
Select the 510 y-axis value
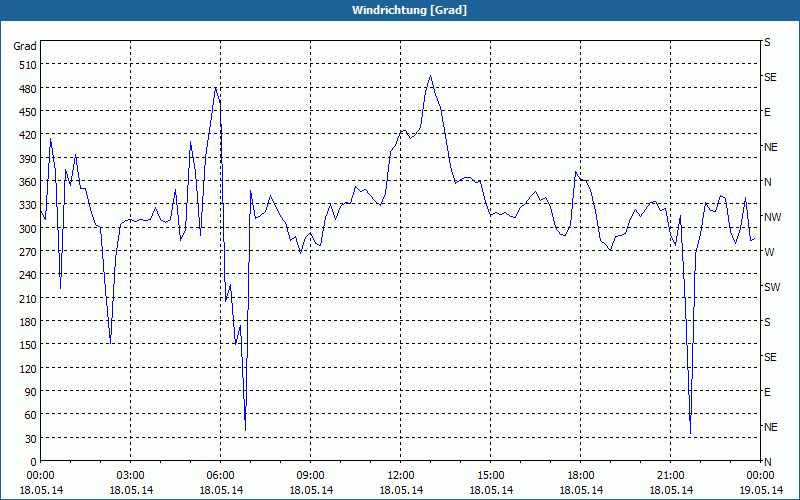click(x=29, y=65)
